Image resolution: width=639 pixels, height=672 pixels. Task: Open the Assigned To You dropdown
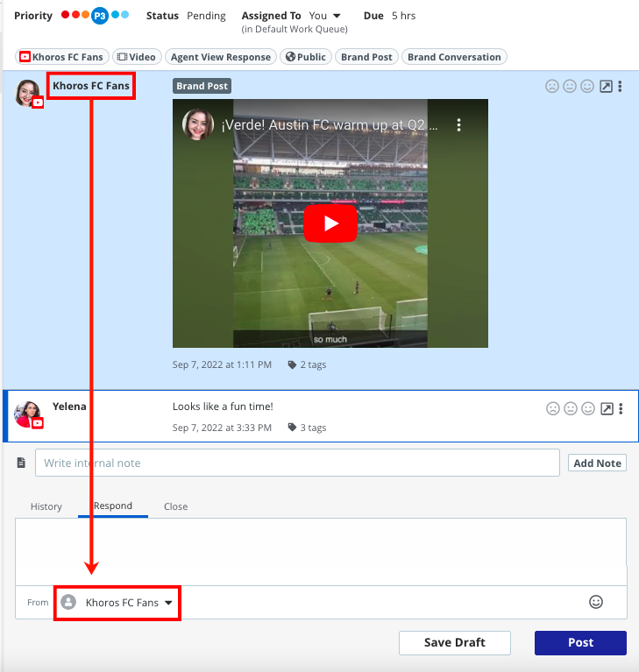click(x=324, y=16)
